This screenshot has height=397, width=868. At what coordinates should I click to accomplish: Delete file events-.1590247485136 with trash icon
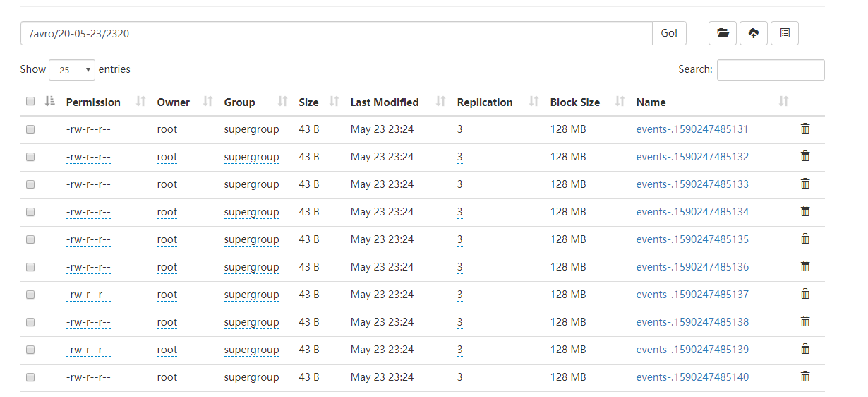coord(805,266)
